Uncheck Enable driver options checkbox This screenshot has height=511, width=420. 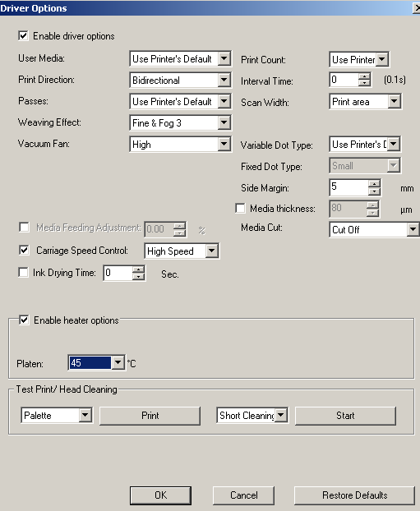pos(23,36)
